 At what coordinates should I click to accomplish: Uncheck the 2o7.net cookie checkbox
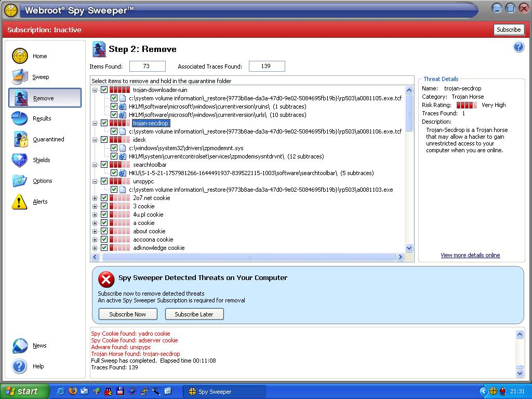pyautogui.click(x=104, y=198)
